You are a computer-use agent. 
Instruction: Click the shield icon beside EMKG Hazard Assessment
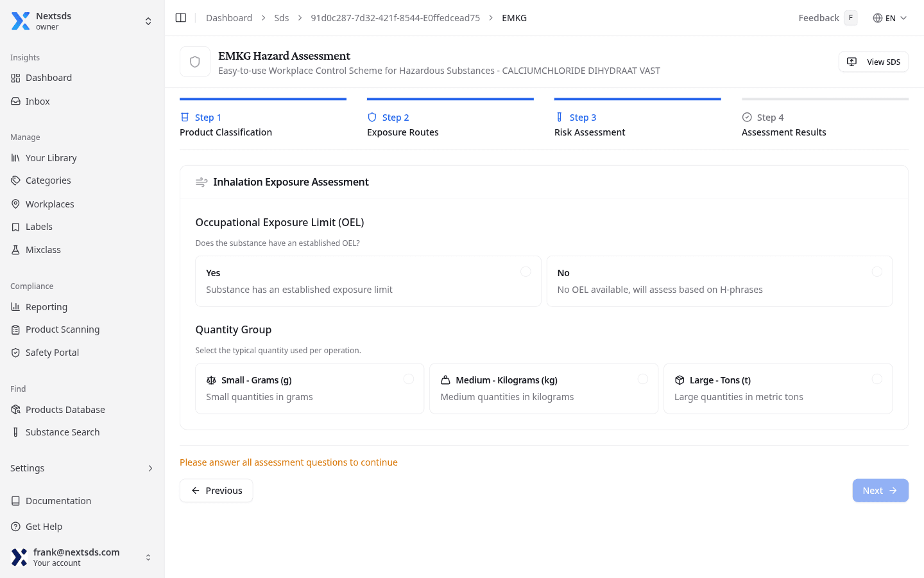click(195, 62)
